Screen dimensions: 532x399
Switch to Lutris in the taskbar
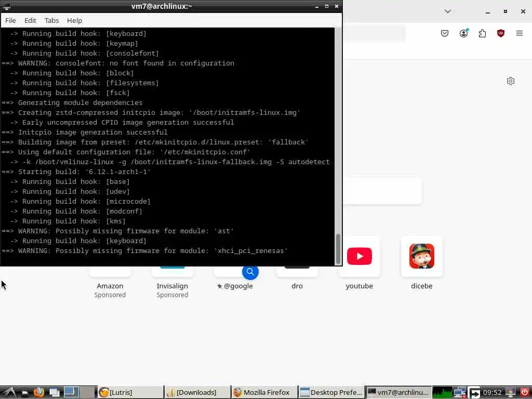point(130,393)
